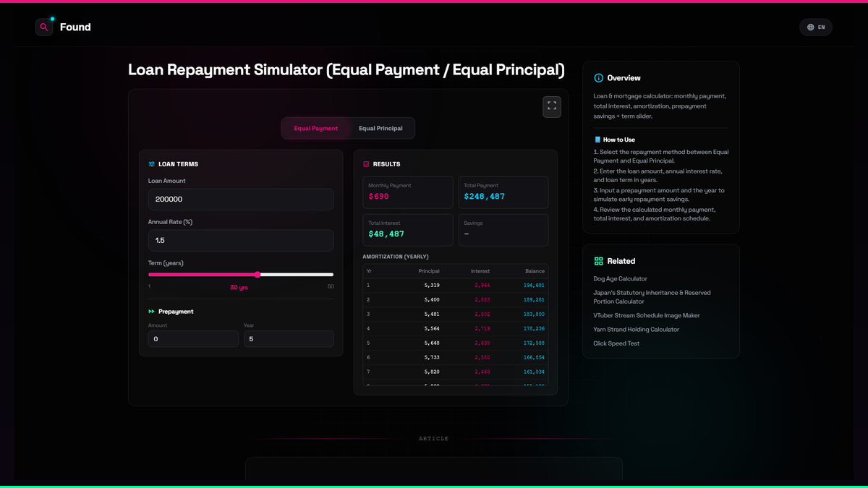Click the Monthly Payment value $690
This screenshot has height=488, width=868.
click(x=379, y=197)
